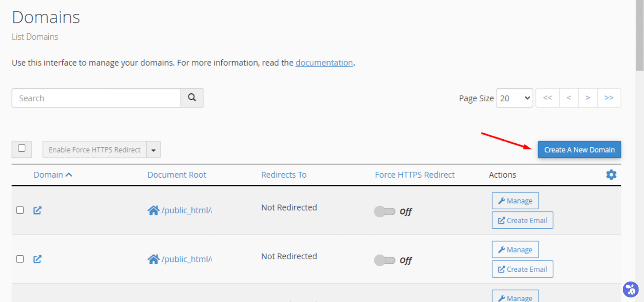Click the 'List Domains' subtitle text
Screen dimensions: 644x302
(35, 37)
